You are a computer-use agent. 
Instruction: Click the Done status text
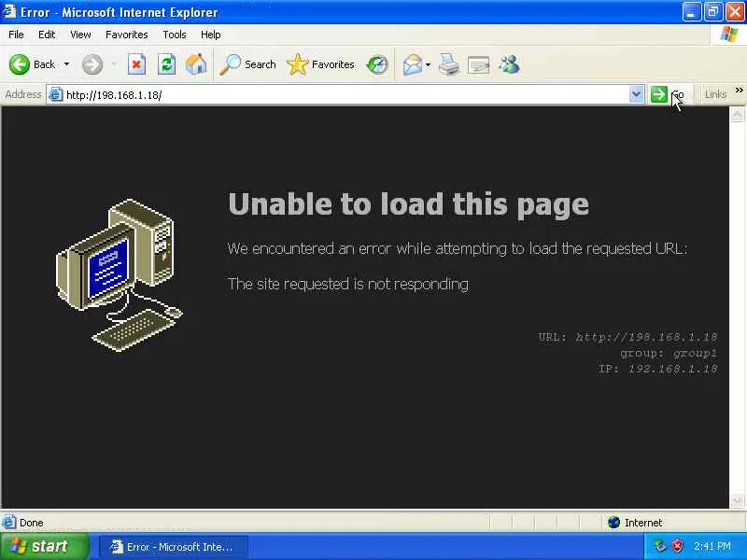pyautogui.click(x=32, y=523)
